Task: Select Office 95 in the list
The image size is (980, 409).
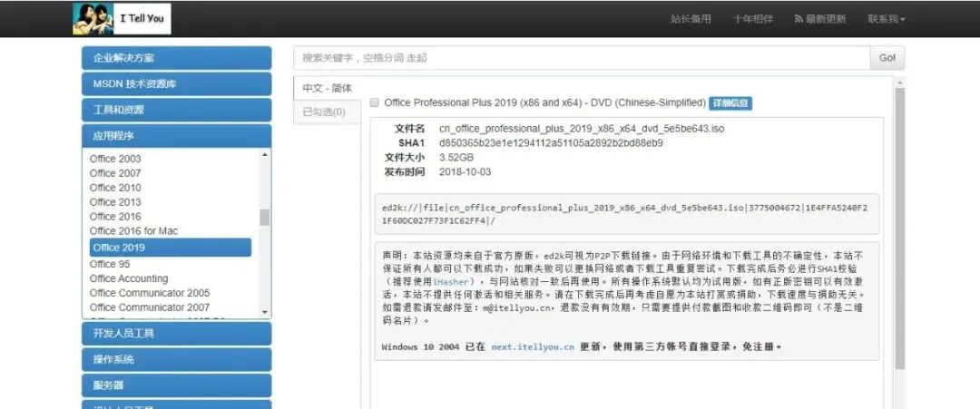Action: (110, 264)
